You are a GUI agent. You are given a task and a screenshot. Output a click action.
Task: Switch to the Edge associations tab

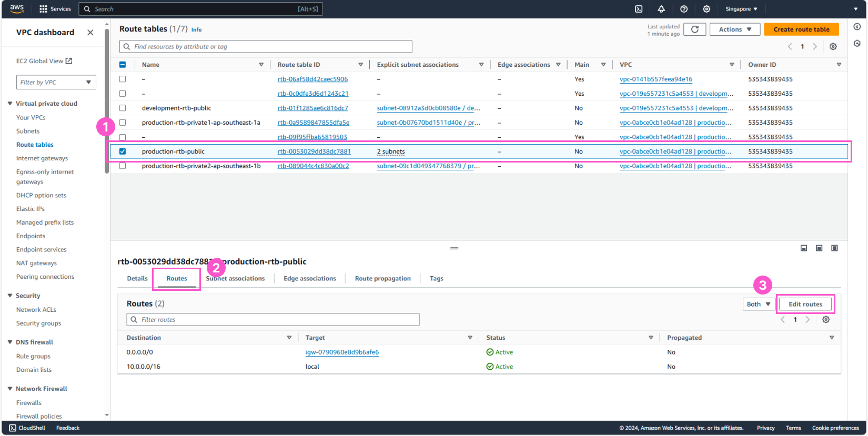[x=310, y=279]
